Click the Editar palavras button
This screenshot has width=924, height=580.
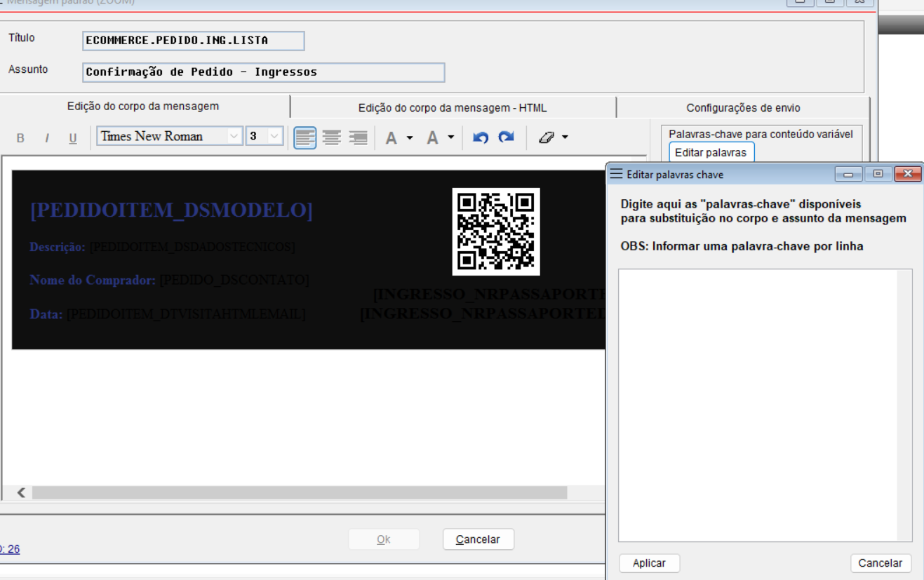point(711,152)
